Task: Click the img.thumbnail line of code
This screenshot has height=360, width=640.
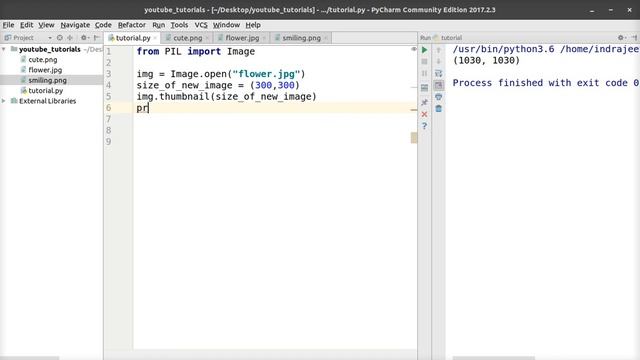Action: 227,97
